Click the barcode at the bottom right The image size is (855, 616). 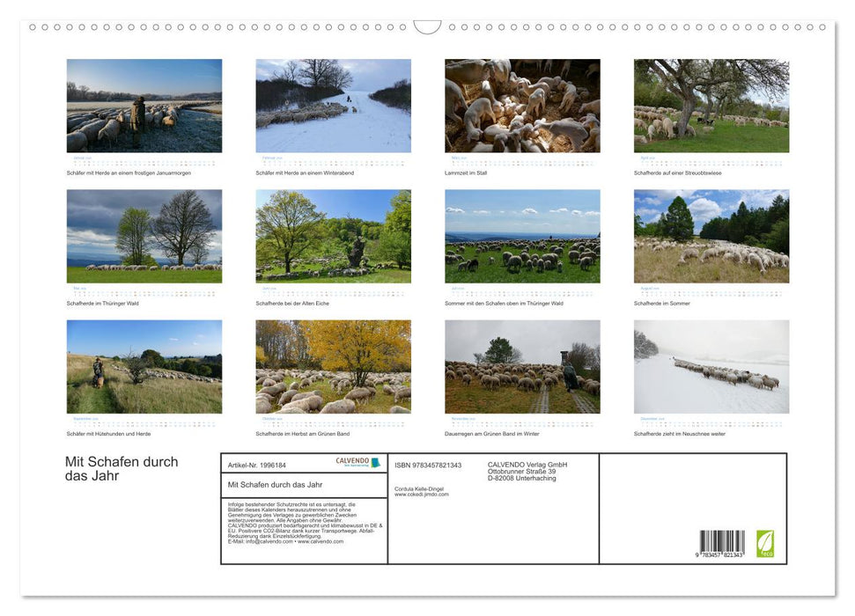coord(721,543)
